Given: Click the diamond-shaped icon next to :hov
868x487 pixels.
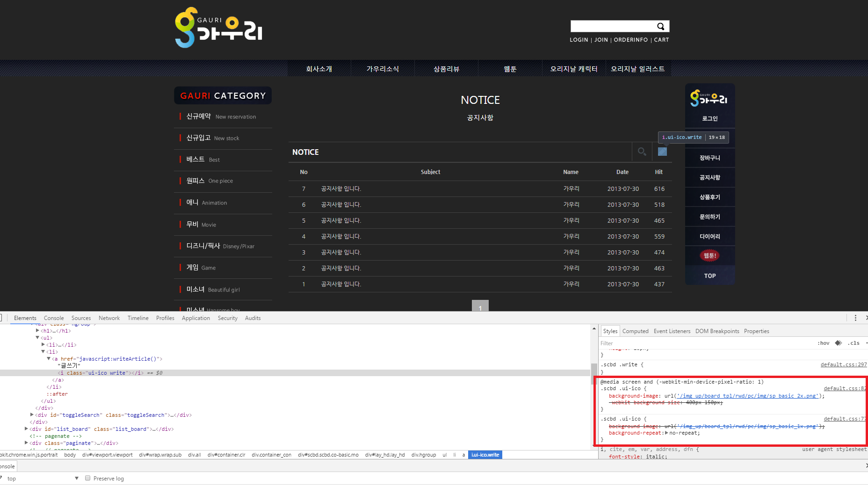Looking at the screenshot, I should pos(839,343).
